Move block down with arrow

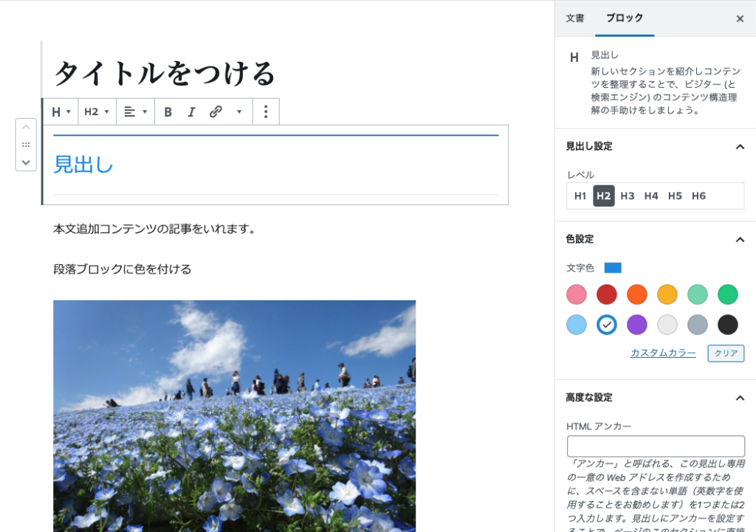coord(26,162)
